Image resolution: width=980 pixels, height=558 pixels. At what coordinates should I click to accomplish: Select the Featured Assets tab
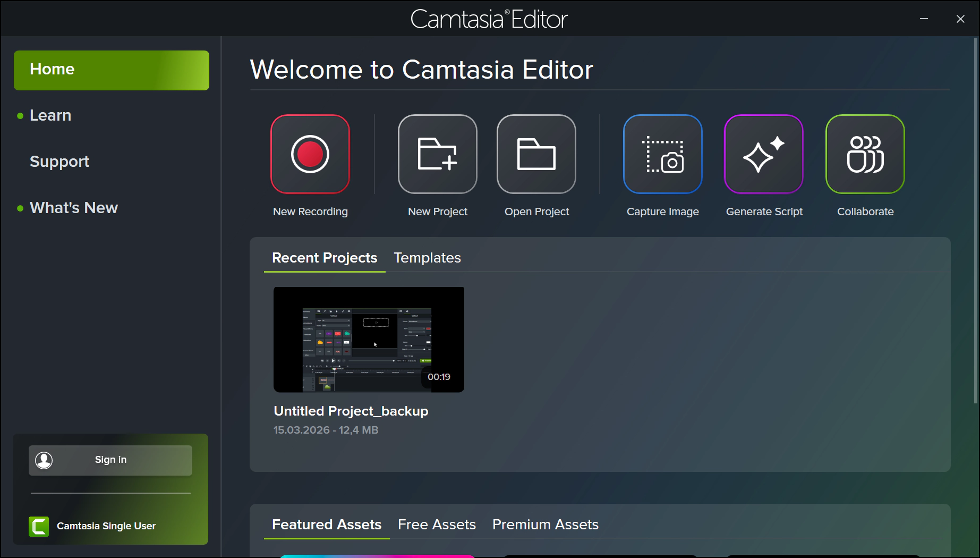(327, 525)
